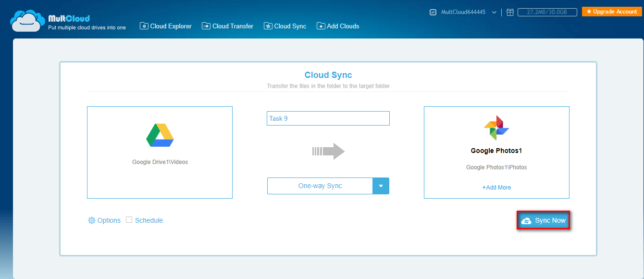Select the Google Drive source icon

pos(160,135)
